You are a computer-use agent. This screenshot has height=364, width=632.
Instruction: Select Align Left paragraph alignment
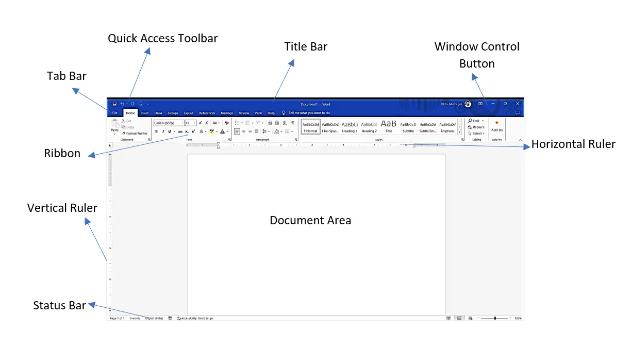tap(237, 131)
